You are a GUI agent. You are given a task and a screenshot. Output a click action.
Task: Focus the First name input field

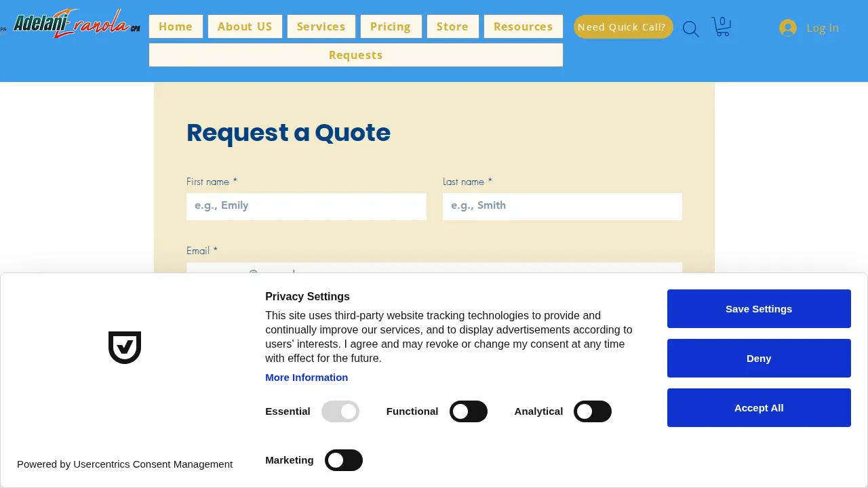coord(307,206)
